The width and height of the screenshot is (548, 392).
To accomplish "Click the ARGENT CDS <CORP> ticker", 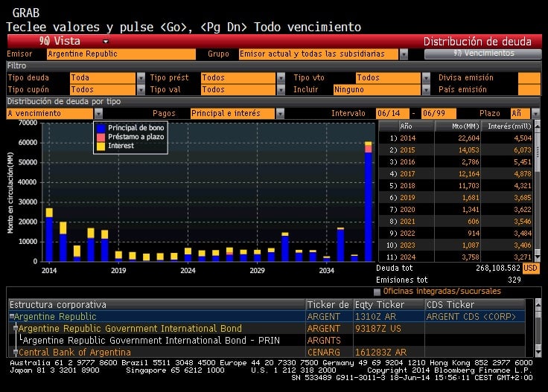I will 471,317.
